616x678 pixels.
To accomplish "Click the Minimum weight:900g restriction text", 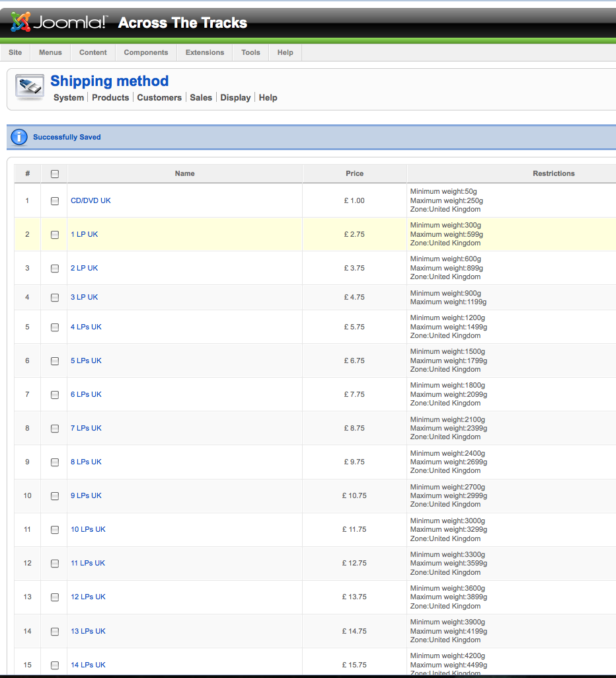I will coord(445,293).
